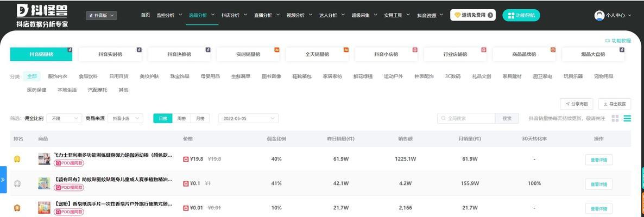Select the 食品饮料 category filter

pos(88,76)
